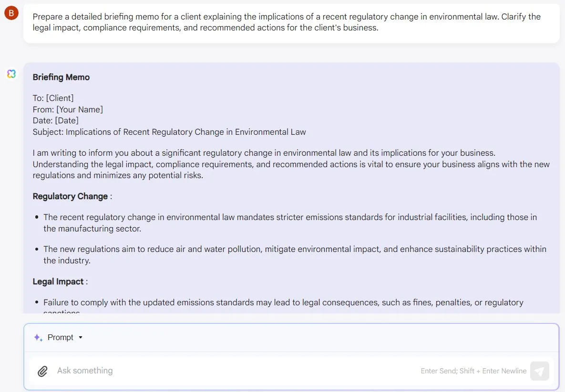565x392 pixels.
Task: Click the 'Legal Impact' section heading
Action: 58,281
